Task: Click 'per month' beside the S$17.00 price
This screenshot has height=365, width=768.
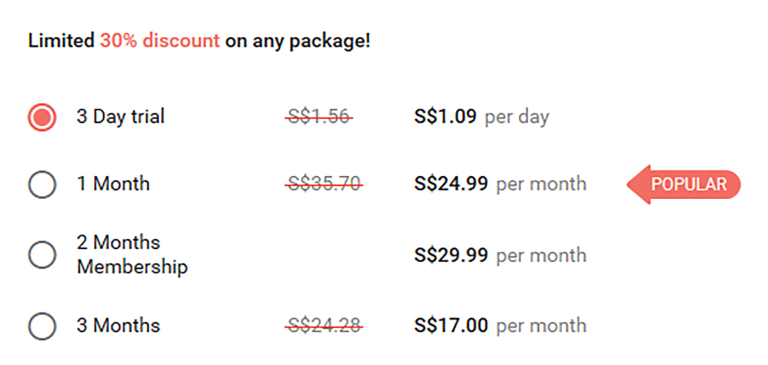Action: (541, 326)
